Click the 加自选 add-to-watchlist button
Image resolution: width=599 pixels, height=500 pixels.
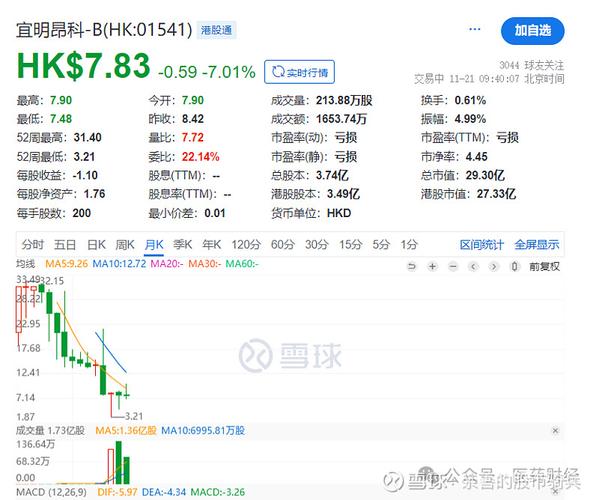[x=533, y=31]
